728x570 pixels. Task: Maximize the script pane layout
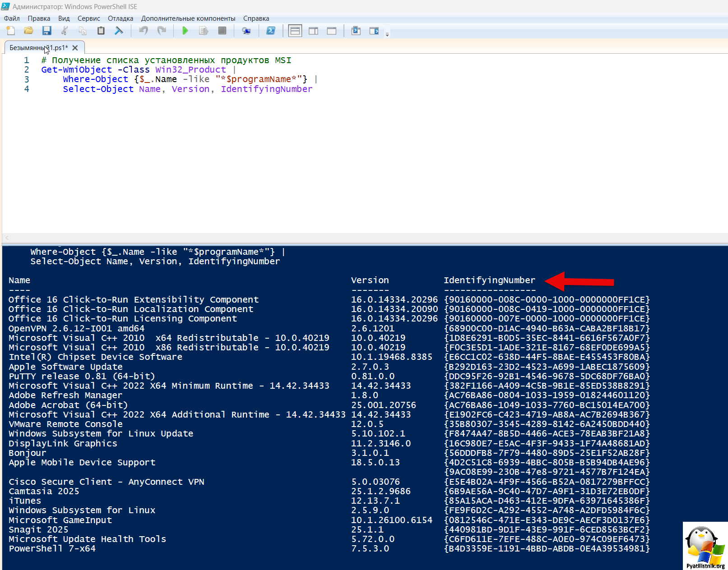332,31
